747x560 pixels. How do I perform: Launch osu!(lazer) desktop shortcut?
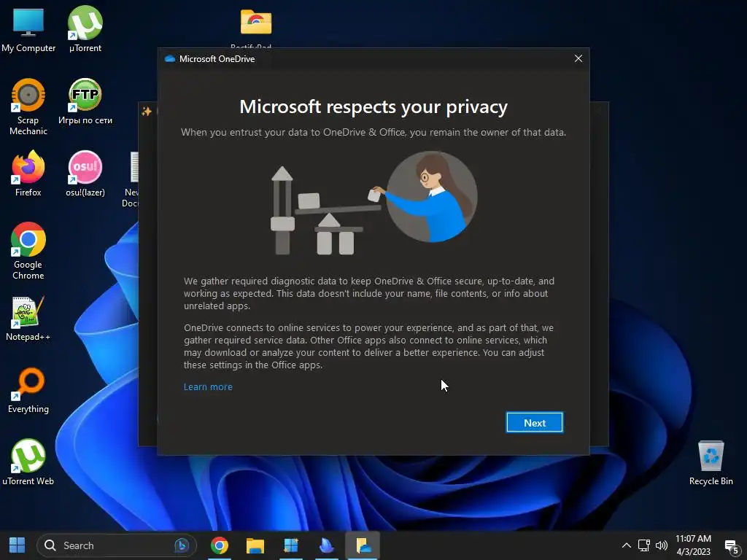click(85, 174)
